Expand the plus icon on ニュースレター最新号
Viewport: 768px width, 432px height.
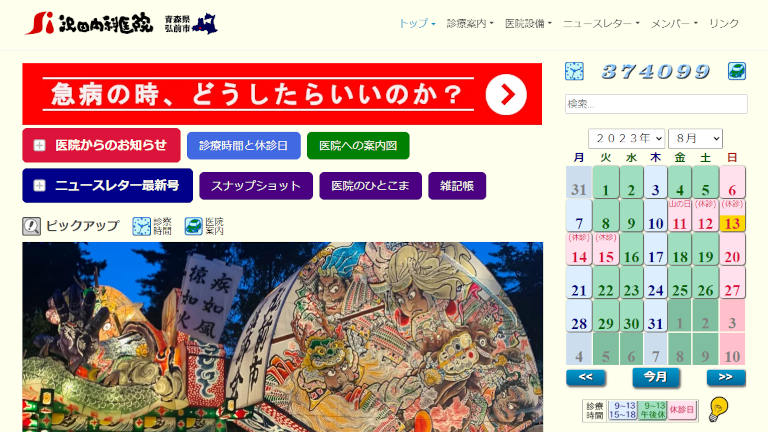coord(39,186)
